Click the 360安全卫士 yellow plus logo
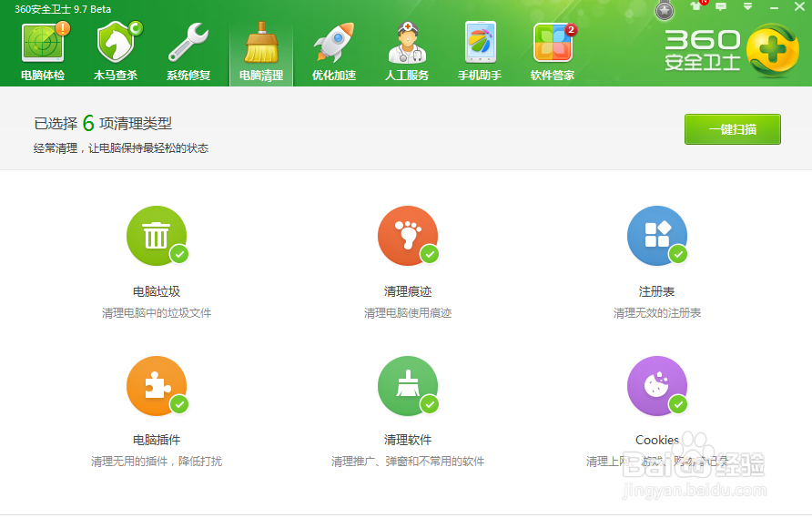This screenshot has height=518, width=812. coord(773,51)
